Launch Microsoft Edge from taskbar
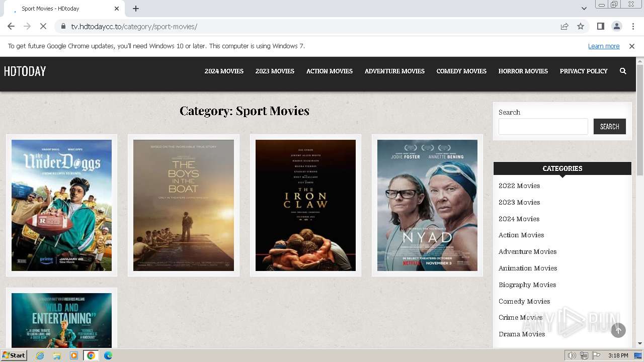Image resolution: width=644 pixels, height=362 pixels. 108,355
